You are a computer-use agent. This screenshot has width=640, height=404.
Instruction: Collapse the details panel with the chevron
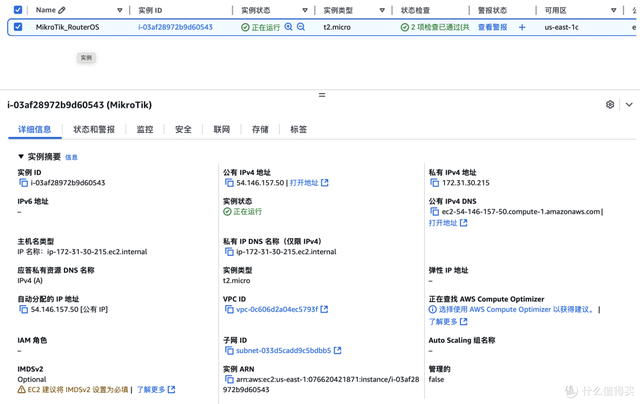click(629, 104)
